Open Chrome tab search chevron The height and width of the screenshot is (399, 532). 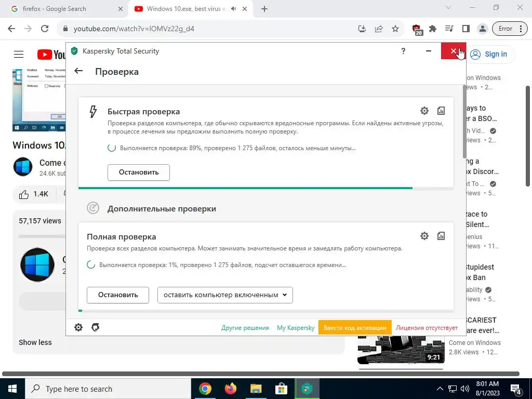click(x=448, y=7)
